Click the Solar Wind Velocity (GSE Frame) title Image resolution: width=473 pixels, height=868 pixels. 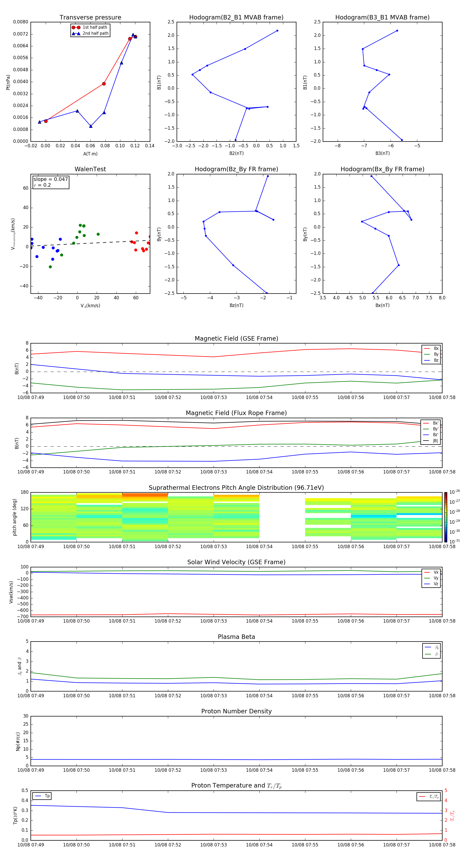[x=236, y=562]
